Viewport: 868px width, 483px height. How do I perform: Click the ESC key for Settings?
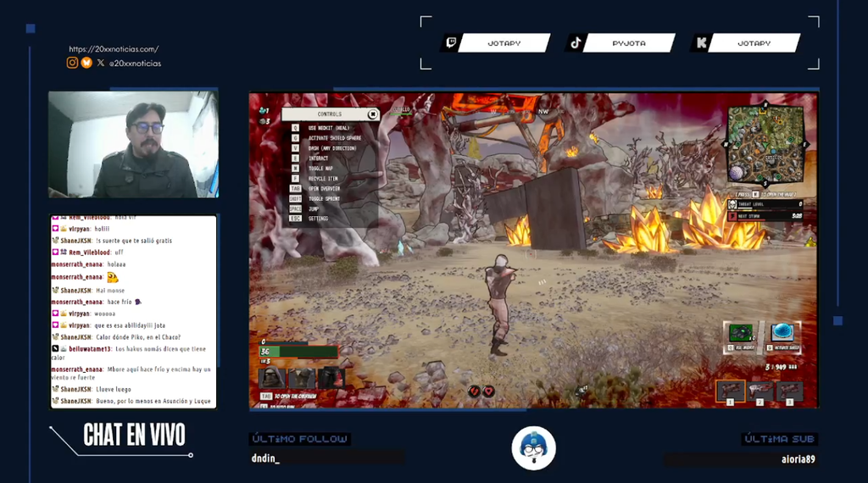tap(295, 219)
